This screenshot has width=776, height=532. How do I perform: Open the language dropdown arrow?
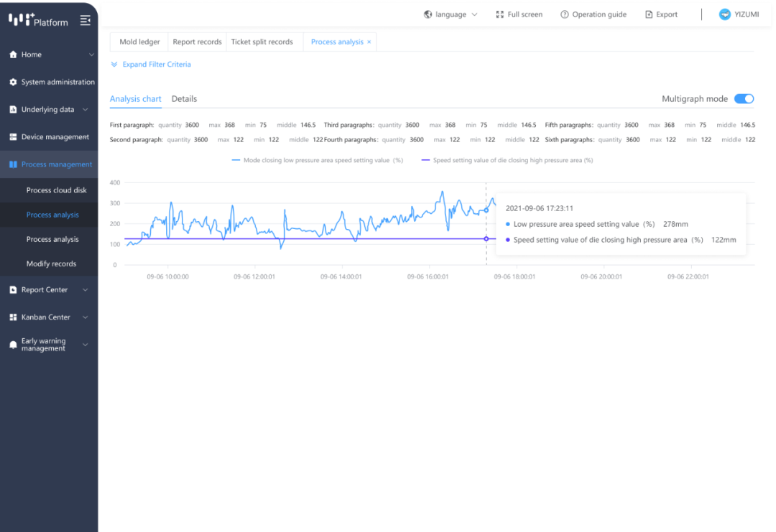[x=474, y=14]
